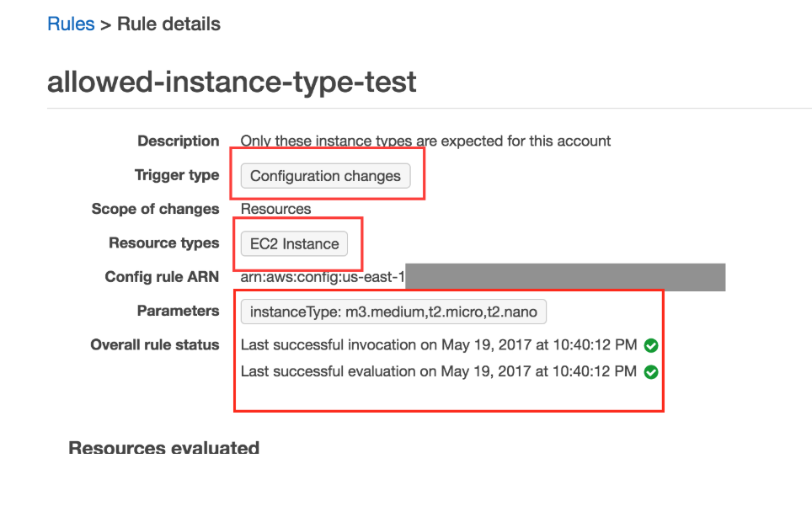
Task: Click the Rule details breadcrumb text
Action: pos(168,24)
